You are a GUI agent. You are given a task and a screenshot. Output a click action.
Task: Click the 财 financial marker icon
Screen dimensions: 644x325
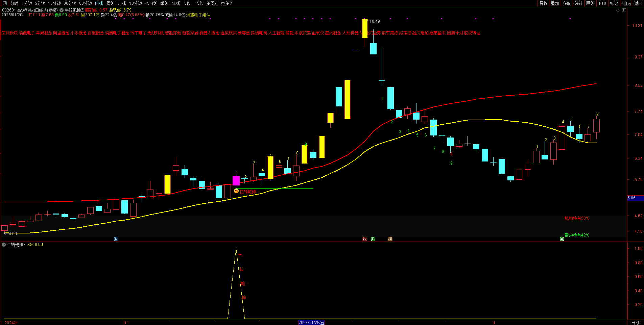click(116, 239)
